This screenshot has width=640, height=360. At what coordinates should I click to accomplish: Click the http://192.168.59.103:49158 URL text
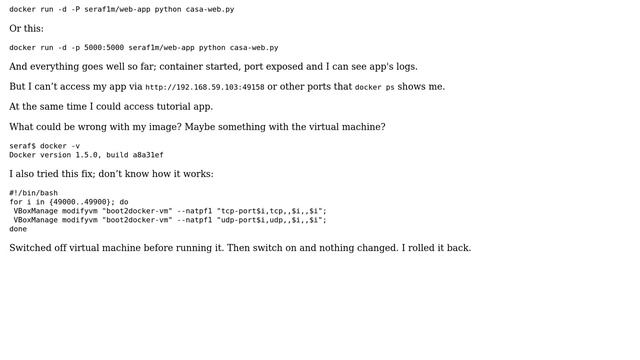point(205,87)
